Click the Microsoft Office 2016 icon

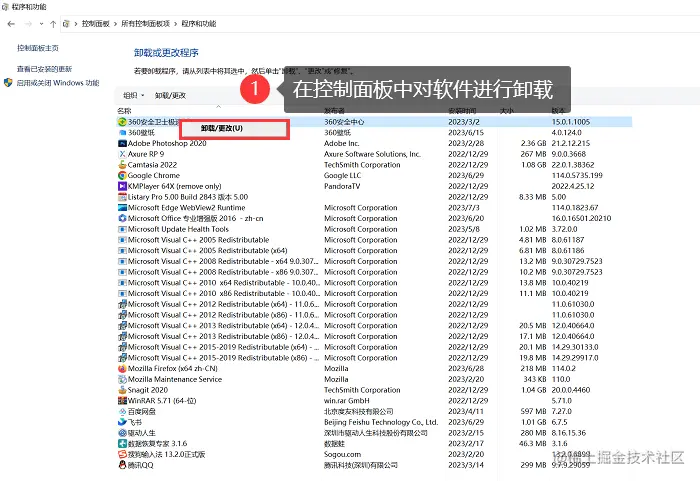[122, 218]
